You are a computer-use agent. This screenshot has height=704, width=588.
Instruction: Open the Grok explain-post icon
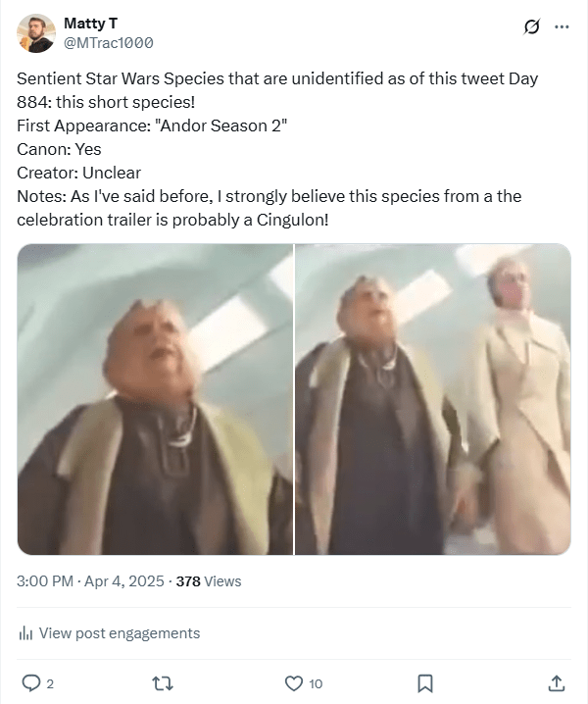point(532,26)
